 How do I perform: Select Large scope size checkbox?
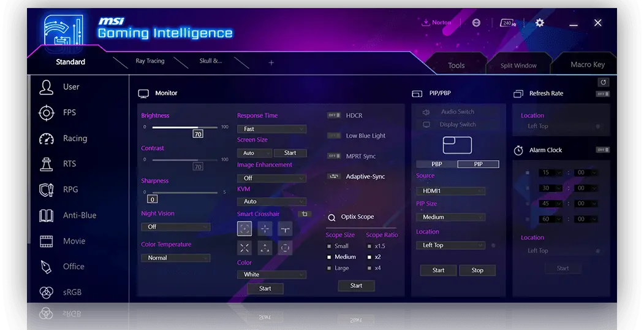(329, 268)
